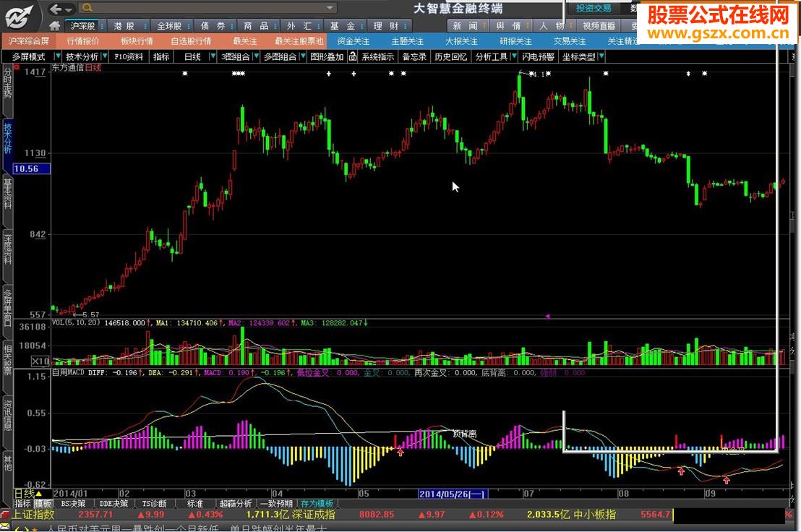Open 资金关注 in the blue bar
Viewport: 801px width, 532px height.
click(353, 41)
